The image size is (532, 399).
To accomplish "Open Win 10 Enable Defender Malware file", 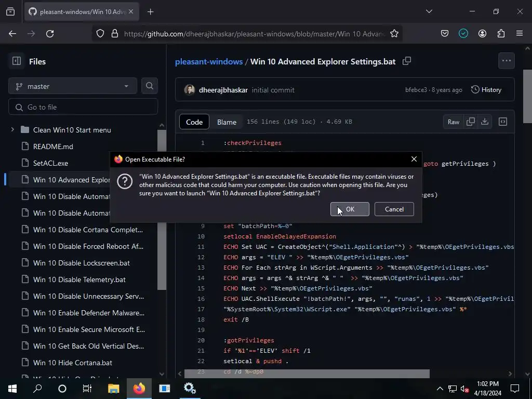I will pos(88,313).
